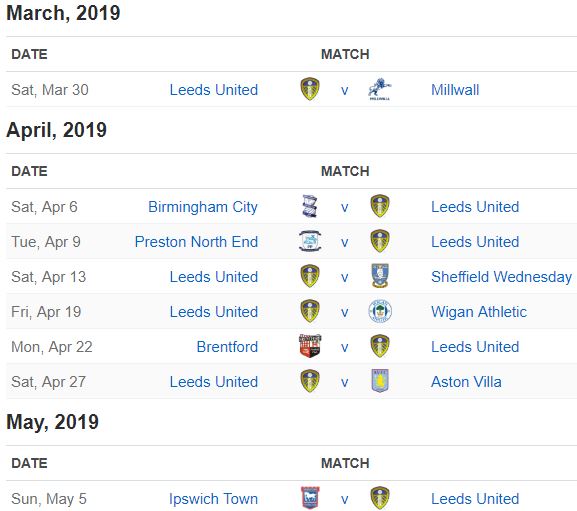Click the Aston Villa crest icon
577x511 pixels.
[380, 381]
